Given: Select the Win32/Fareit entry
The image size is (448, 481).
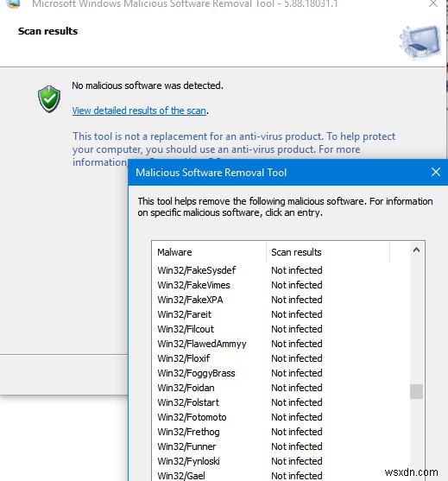Looking at the screenshot, I should tap(184, 314).
